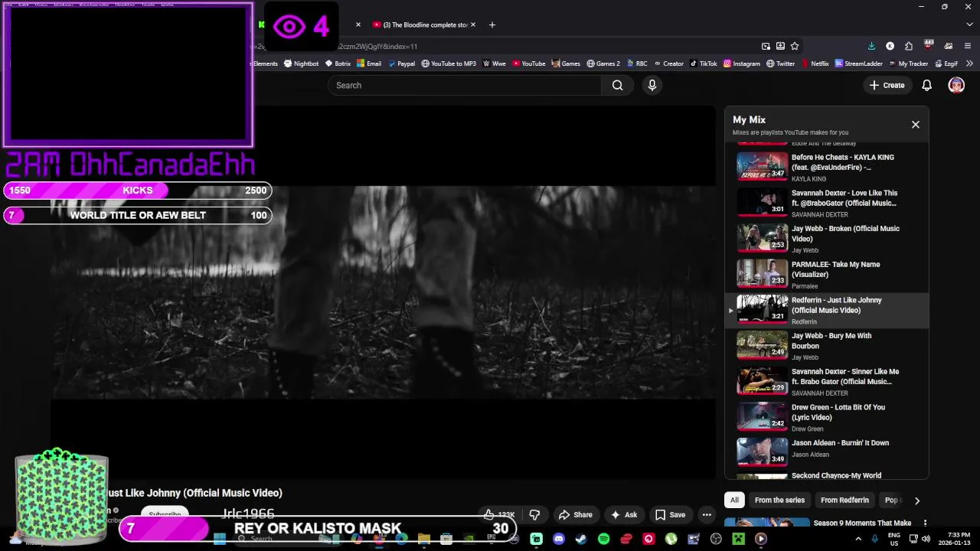Show all open tabs dropdown arrow
The width and height of the screenshot is (980, 551).
tap(969, 24)
